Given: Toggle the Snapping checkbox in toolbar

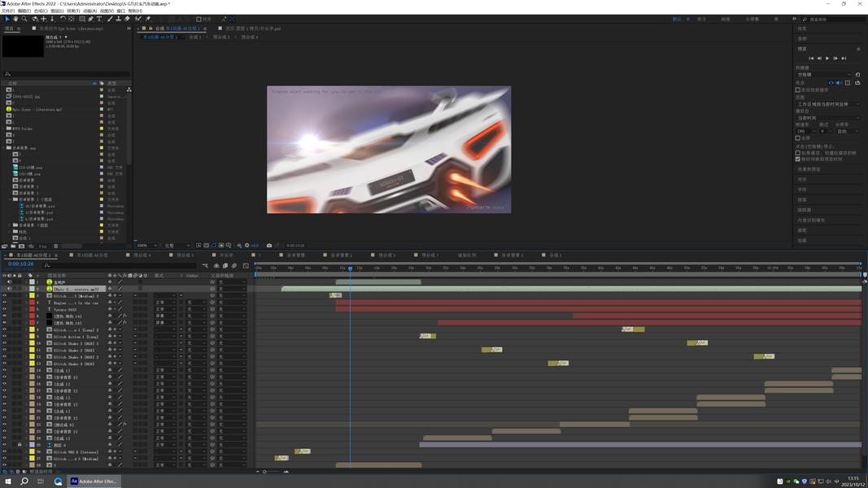Looking at the screenshot, I should point(198,20).
